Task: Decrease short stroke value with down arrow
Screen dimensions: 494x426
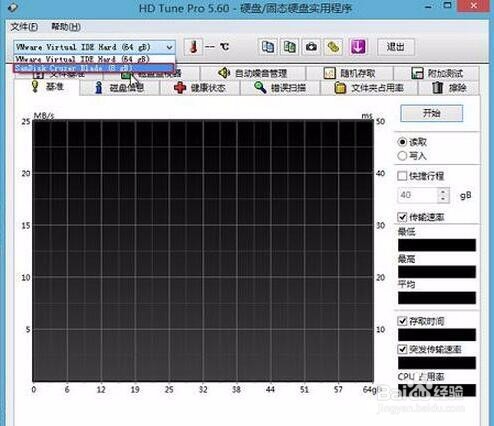Action: pyautogui.click(x=443, y=199)
